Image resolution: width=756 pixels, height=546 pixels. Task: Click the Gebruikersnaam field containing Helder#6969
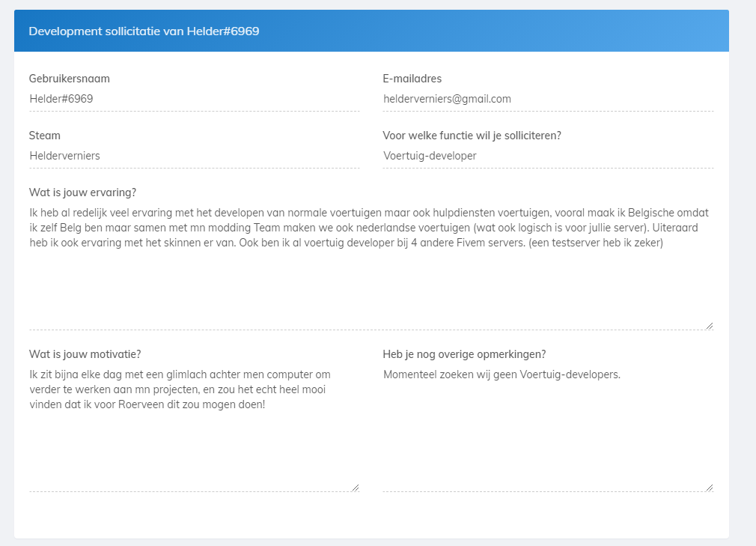[194, 99]
